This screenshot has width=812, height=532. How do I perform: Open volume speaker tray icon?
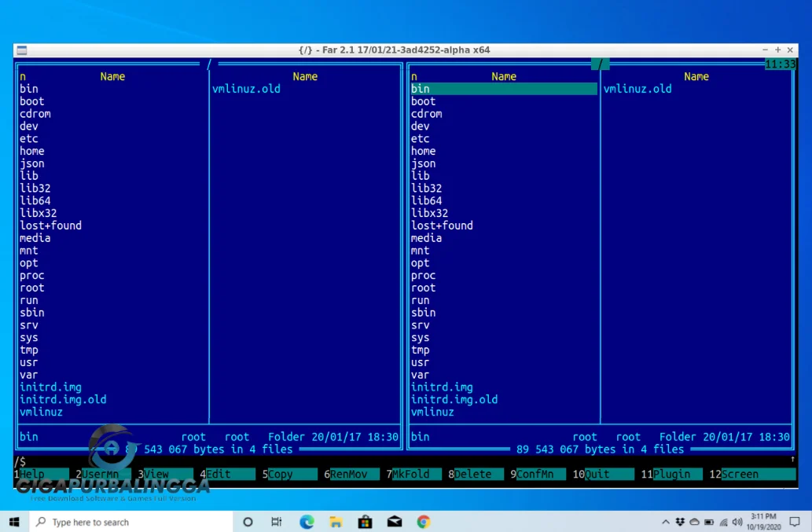737,522
